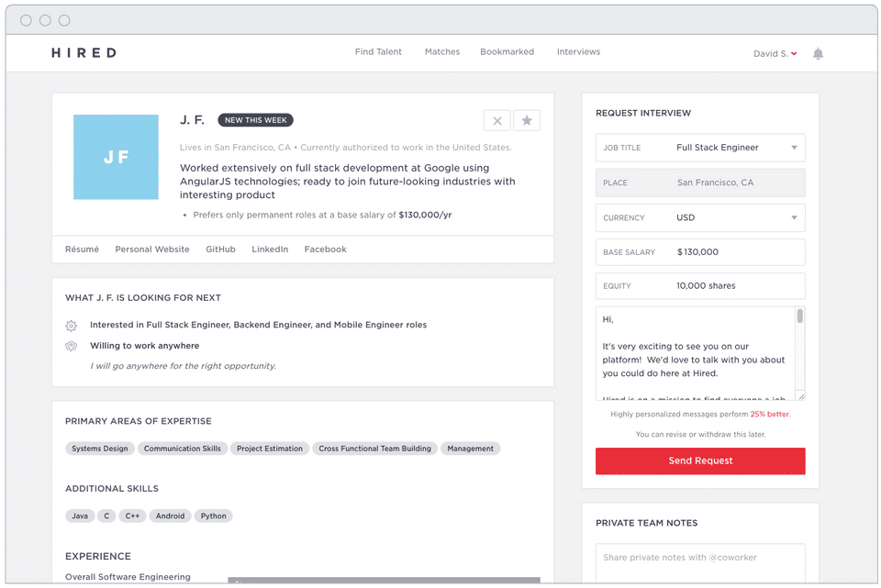This screenshot has width=881, height=588.
Task: Click the notification bell icon
Action: tap(818, 53)
